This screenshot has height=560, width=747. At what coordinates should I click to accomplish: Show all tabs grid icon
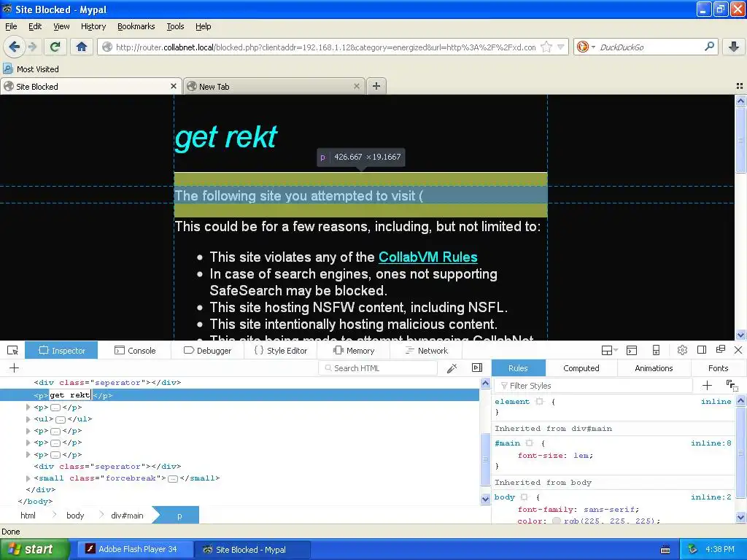tap(740, 86)
